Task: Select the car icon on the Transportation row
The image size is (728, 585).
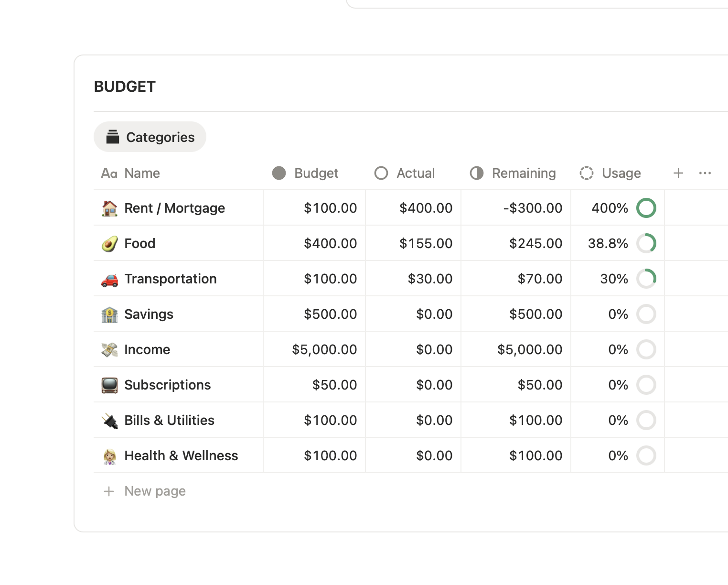Action: pyautogui.click(x=109, y=279)
